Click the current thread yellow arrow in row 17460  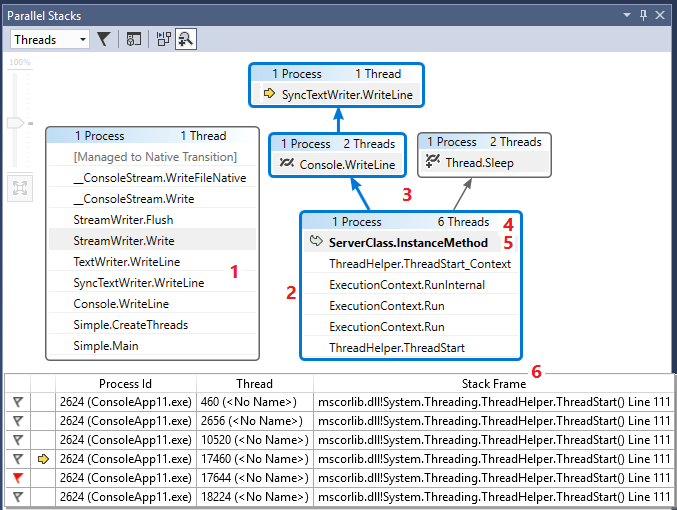click(x=43, y=459)
